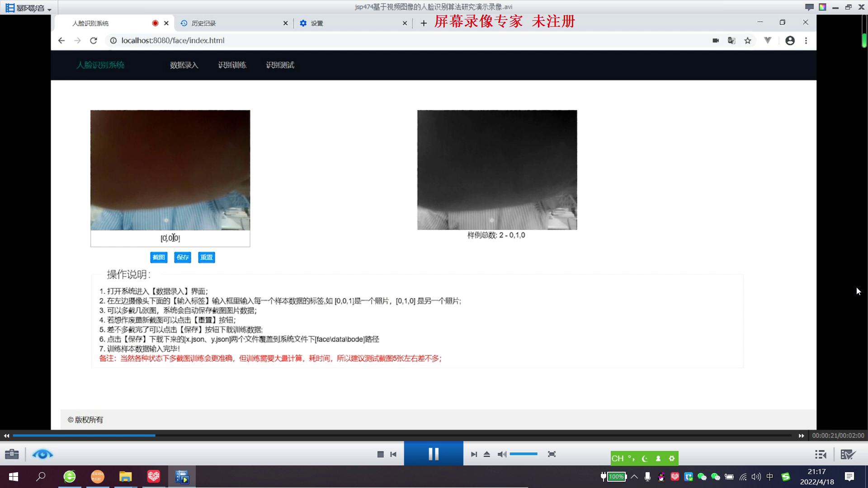Open the player toolbox icon
The height and width of the screenshot is (488, 868).
point(12,454)
